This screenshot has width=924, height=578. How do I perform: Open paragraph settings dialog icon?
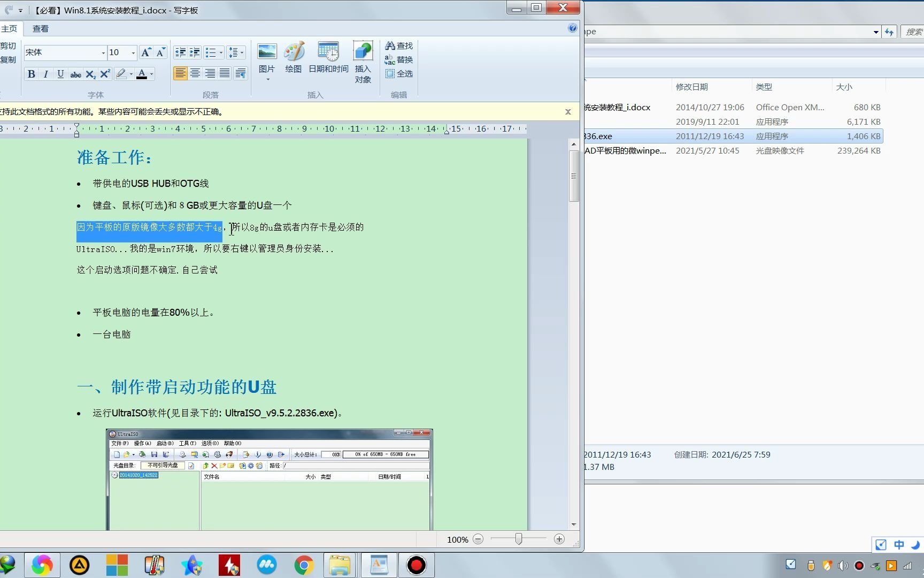click(x=241, y=73)
